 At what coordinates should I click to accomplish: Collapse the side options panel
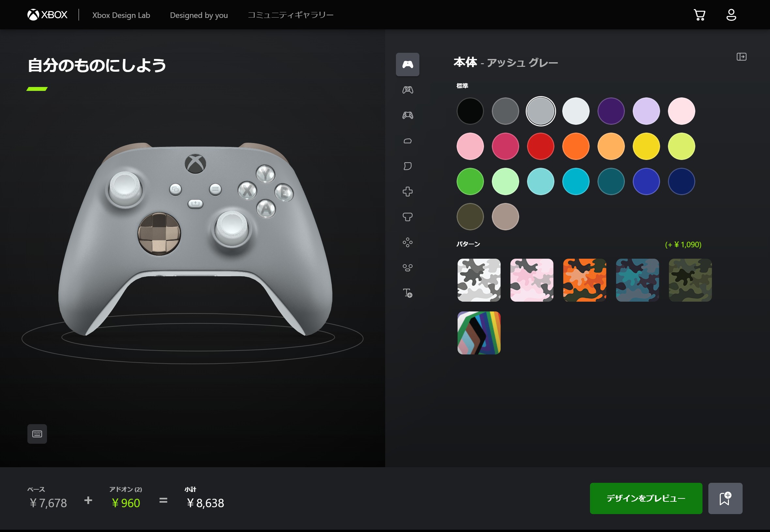point(741,57)
